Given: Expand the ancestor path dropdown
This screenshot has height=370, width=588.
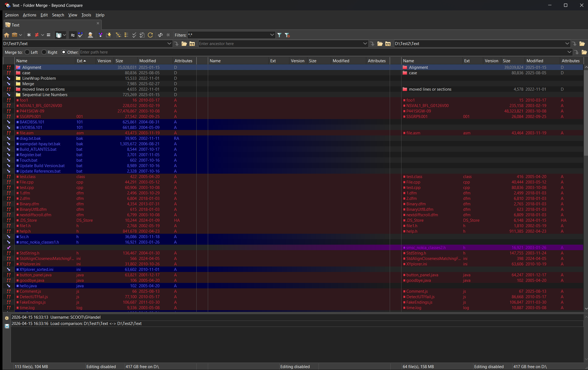Looking at the screenshot, I should click(365, 44).
